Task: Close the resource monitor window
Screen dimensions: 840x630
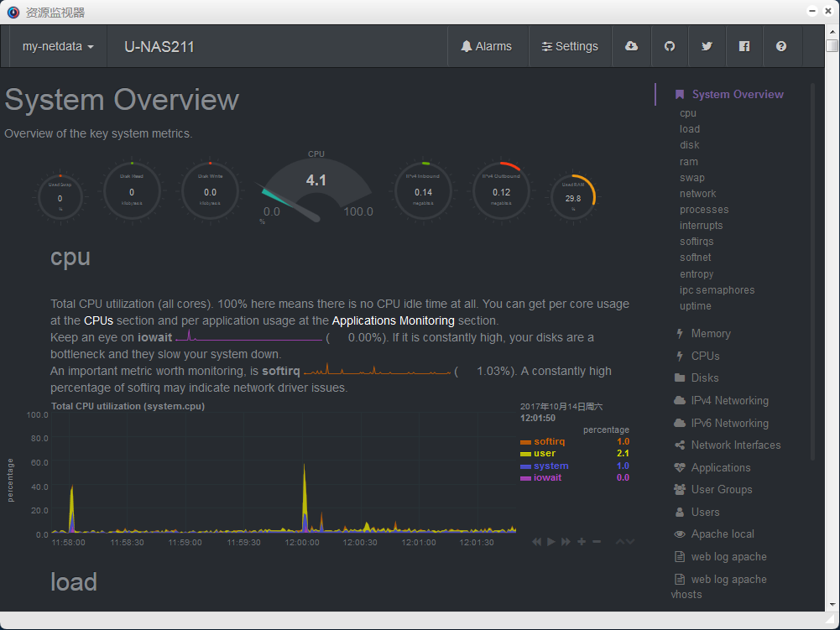Action: [827, 11]
